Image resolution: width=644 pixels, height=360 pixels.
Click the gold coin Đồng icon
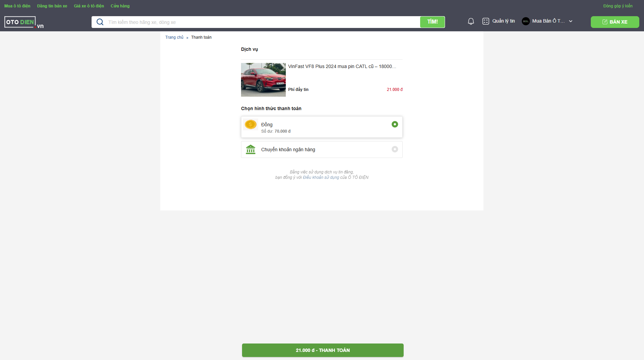click(x=250, y=125)
